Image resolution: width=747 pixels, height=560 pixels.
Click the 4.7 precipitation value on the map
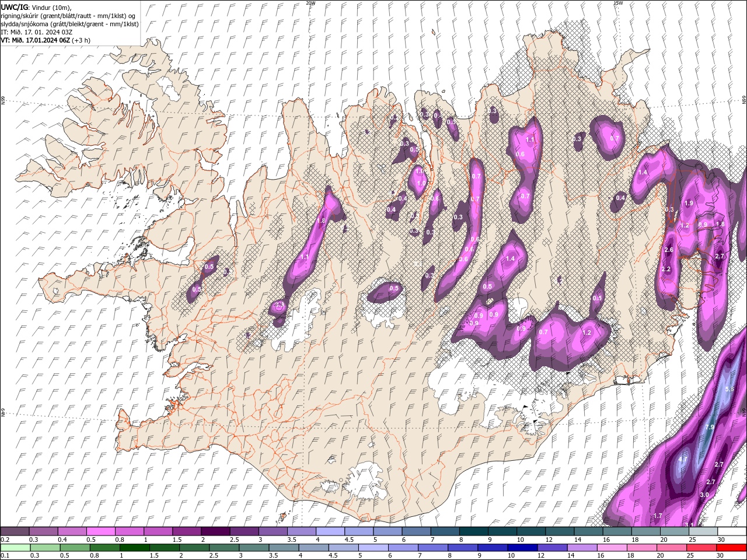(x=683, y=460)
